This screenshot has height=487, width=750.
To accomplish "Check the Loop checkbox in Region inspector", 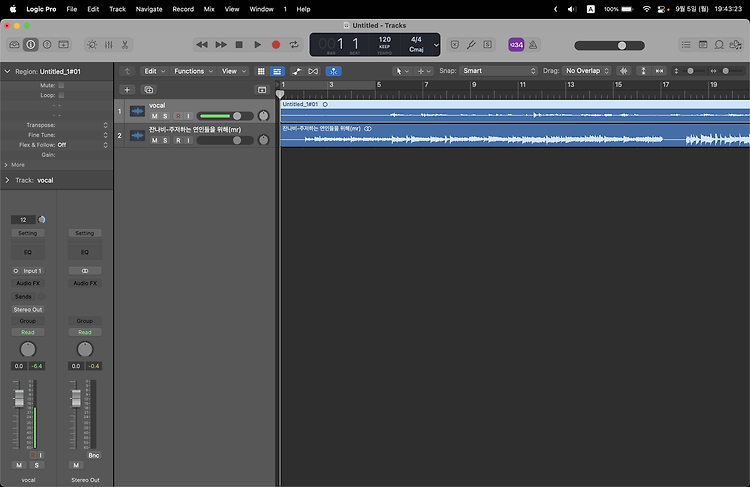I will pyautogui.click(x=61, y=95).
